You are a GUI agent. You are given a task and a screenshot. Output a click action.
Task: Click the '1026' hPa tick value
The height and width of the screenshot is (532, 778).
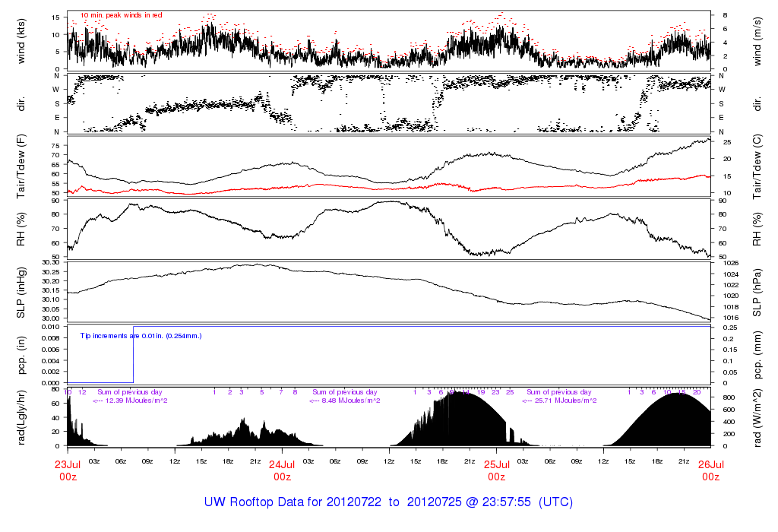732,263
